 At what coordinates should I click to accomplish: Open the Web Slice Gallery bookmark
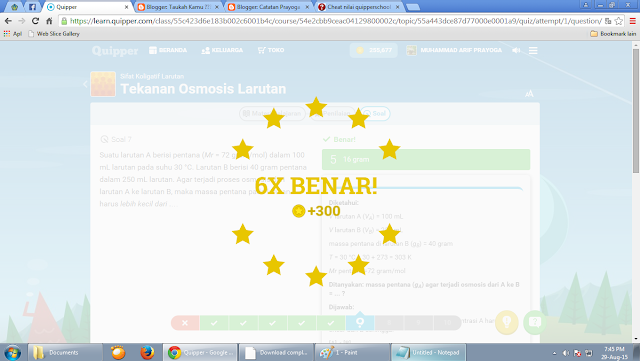pos(54,34)
